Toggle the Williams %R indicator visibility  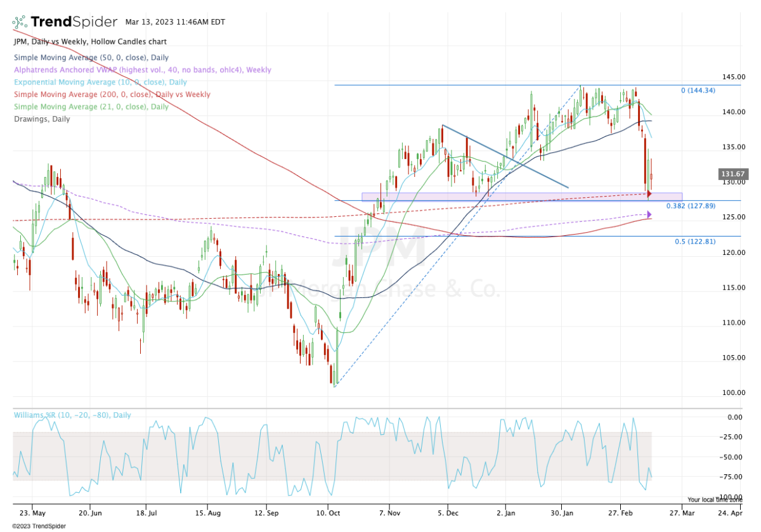[70, 415]
